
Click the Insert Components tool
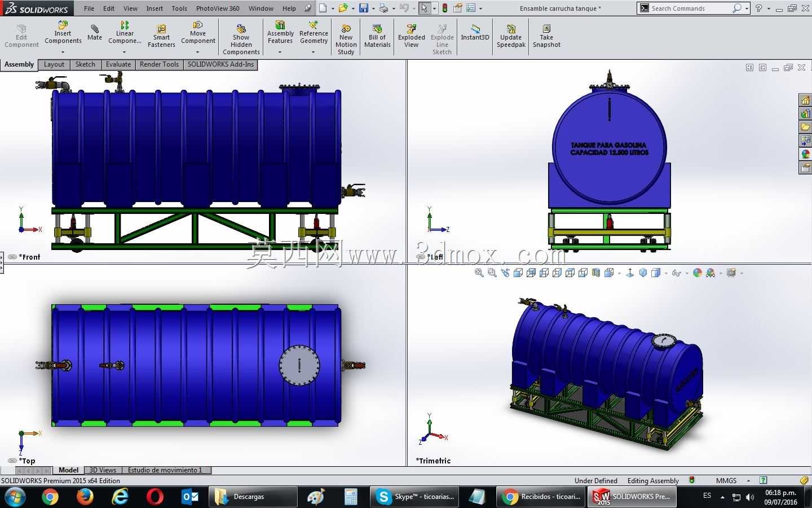[63, 33]
